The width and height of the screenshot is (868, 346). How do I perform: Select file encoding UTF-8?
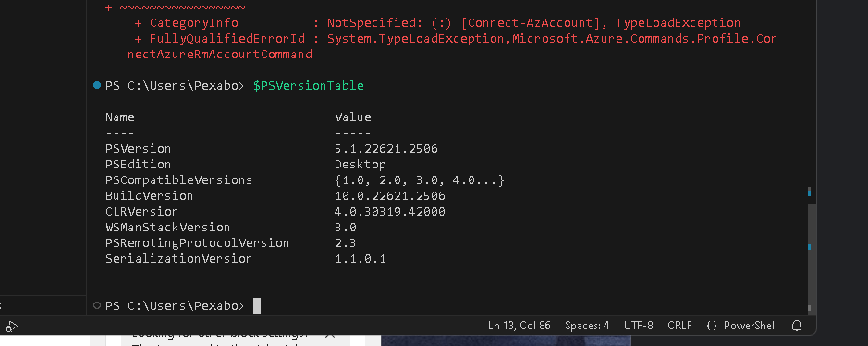[638, 326]
